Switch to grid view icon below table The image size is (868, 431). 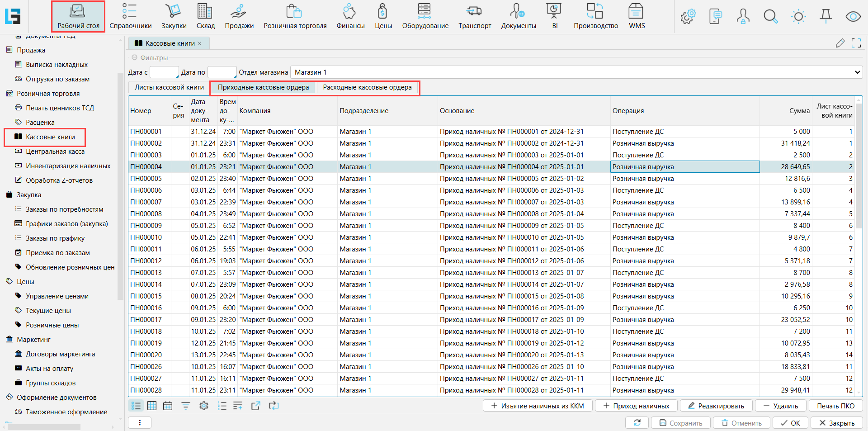tap(152, 406)
